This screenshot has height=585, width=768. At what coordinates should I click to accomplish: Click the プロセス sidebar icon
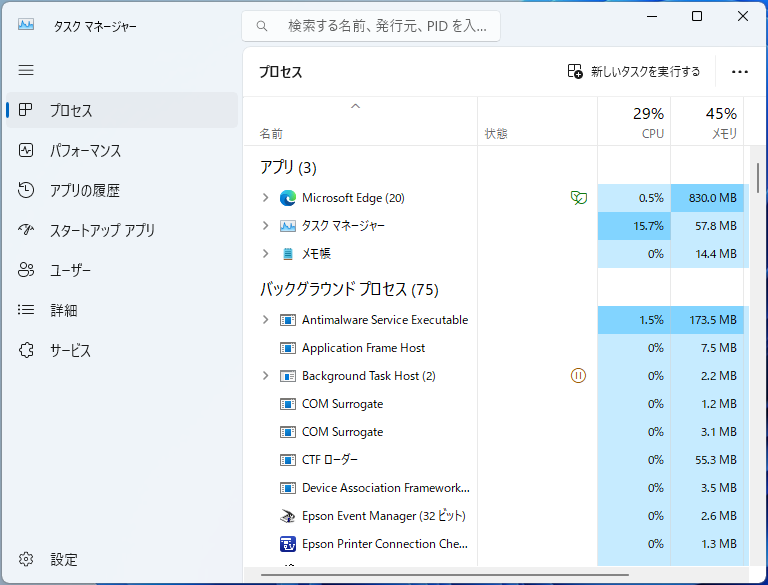click(25, 110)
